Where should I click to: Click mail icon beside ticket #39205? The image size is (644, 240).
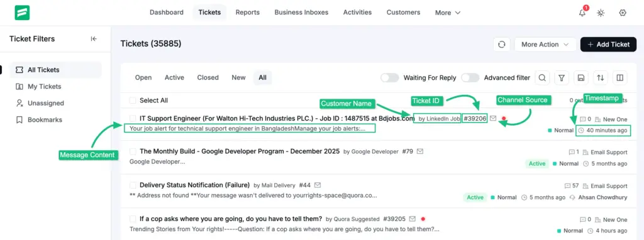(413, 219)
